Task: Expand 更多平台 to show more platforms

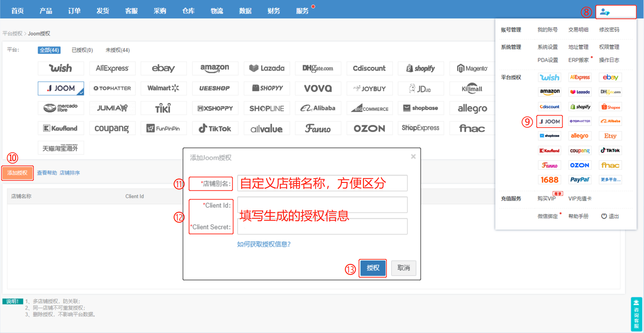Action: click(610, 180)
